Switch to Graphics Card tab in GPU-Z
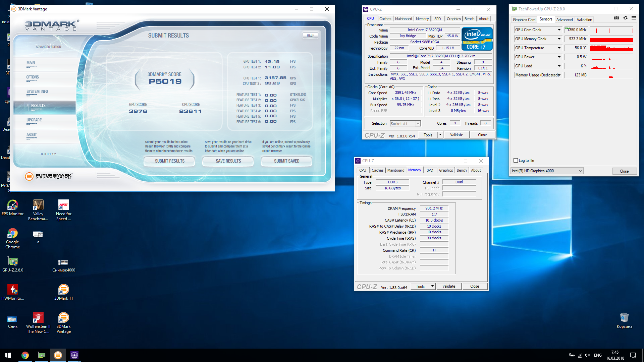The image size is (644, 362). click(x=524, y=20)
